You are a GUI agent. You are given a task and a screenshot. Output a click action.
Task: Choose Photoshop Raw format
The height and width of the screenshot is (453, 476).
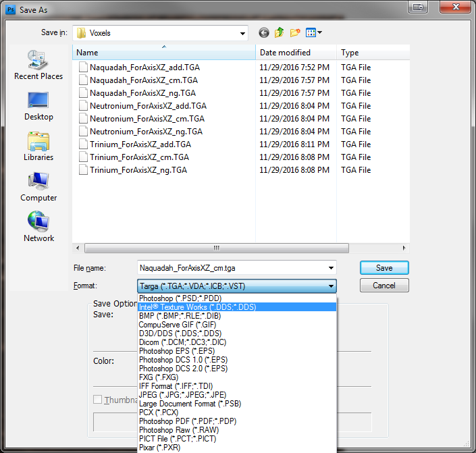point(237,430)
